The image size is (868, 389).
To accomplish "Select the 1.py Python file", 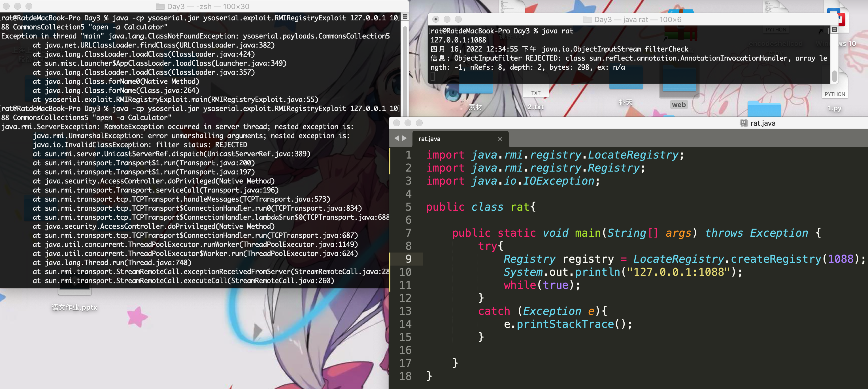I will pos(834,108).
